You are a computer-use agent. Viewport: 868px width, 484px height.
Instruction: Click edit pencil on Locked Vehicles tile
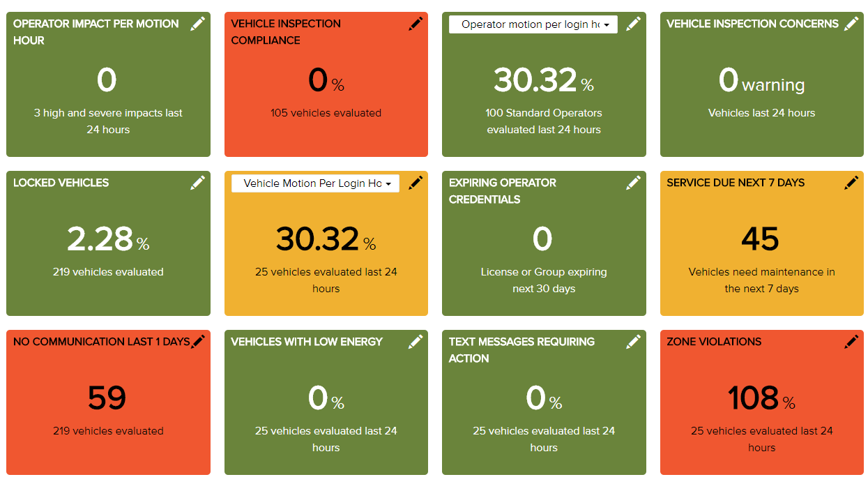click(x=198, y=183)
